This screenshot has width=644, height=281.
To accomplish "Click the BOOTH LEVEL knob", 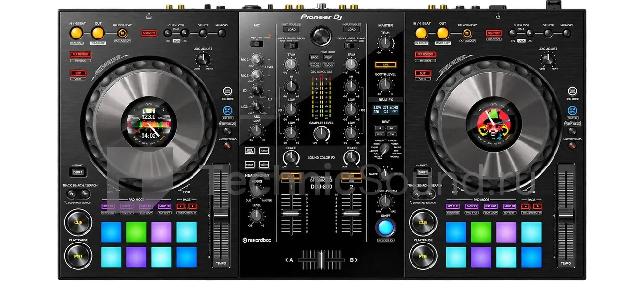I will (x=386, y=85).
